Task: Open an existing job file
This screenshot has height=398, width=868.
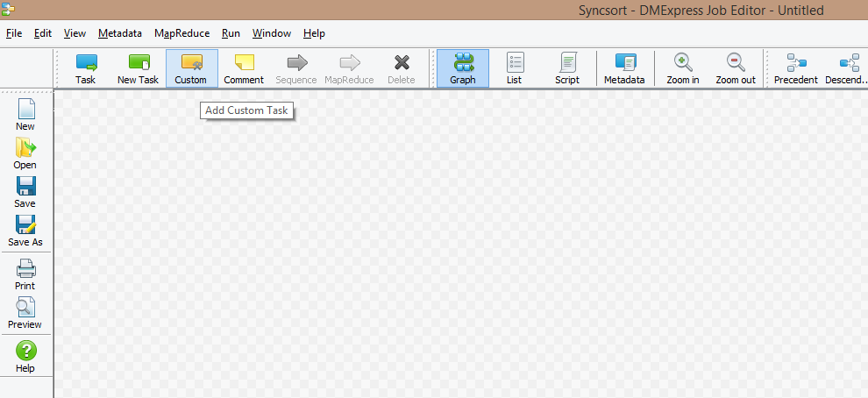Action: (25, 154)
